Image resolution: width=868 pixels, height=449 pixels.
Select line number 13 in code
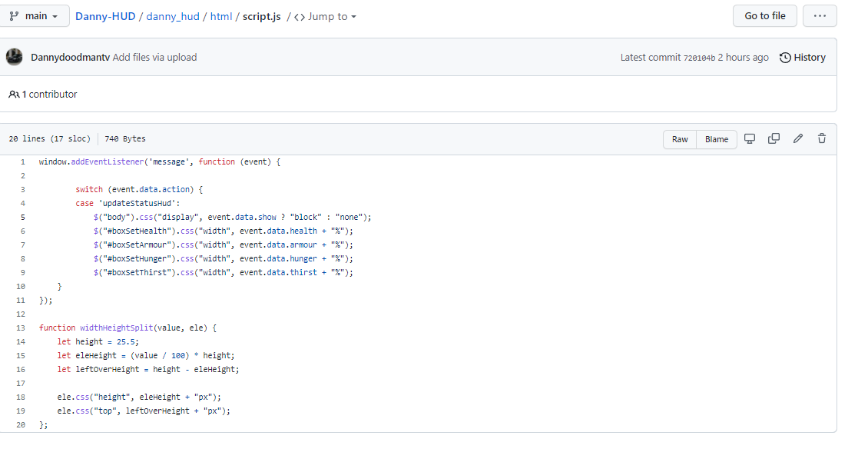(21, 328)
